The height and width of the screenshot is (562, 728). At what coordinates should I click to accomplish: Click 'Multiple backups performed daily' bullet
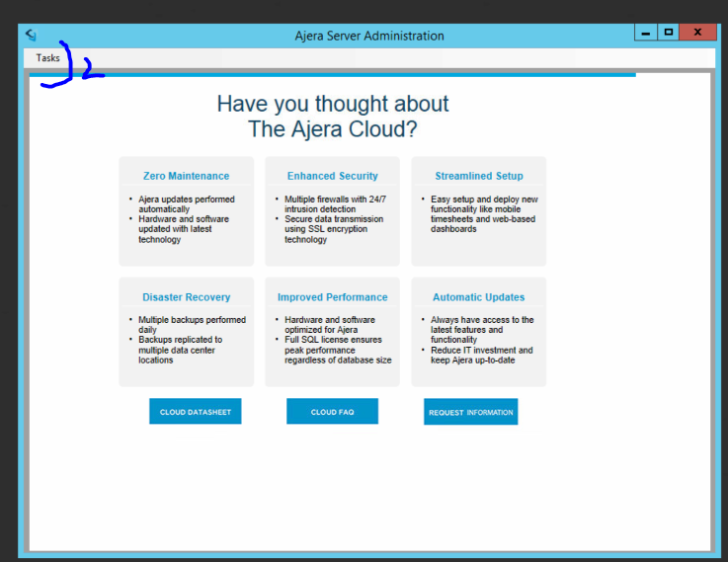click(x=192, y=325)
